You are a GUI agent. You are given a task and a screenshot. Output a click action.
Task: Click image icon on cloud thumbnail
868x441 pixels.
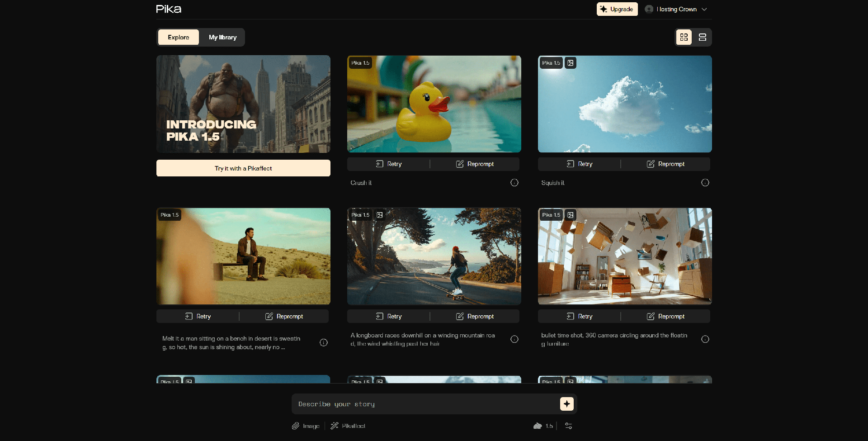[x=571, y=63]
